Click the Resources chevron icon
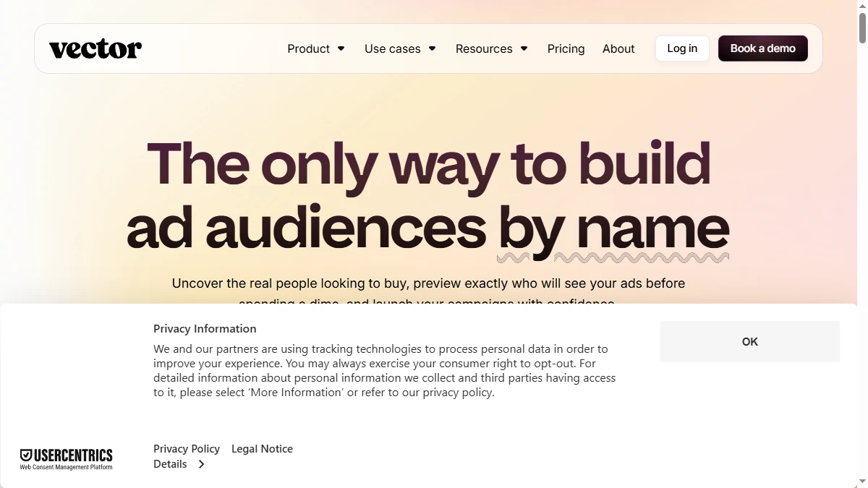868x488 pixels. tap(523, 48)
